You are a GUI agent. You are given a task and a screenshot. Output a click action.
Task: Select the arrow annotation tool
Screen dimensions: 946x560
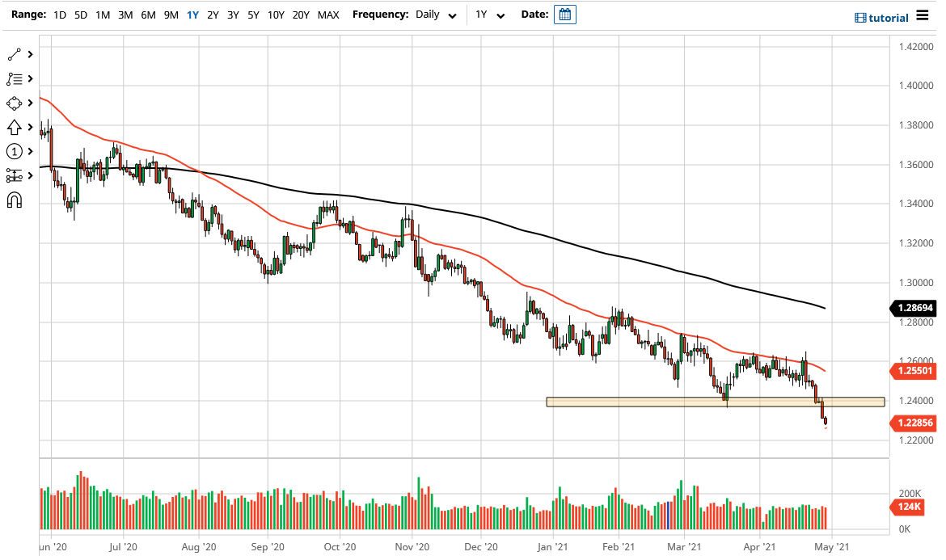pos(16,127)
